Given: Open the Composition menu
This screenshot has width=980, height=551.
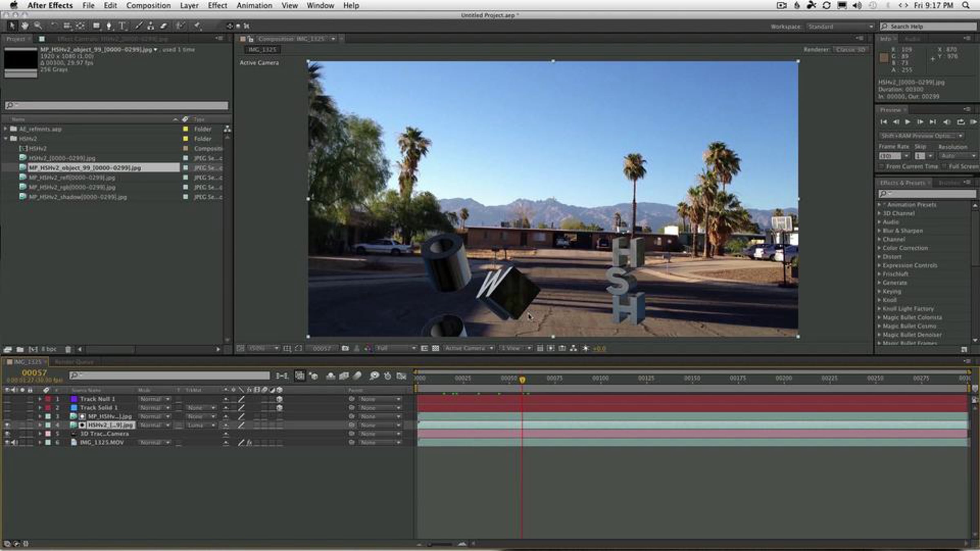Looking at the screenshot, I should 148,5.
